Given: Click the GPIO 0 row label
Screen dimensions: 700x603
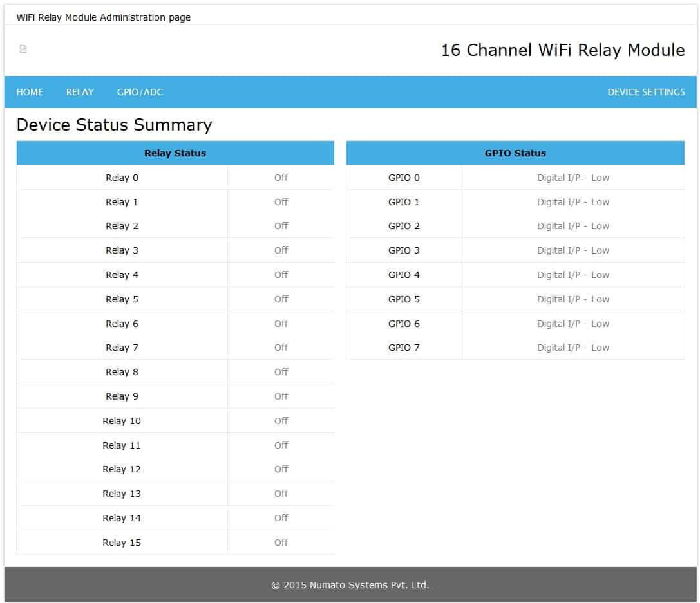Looking at the screenshot, I should [403, 178].
